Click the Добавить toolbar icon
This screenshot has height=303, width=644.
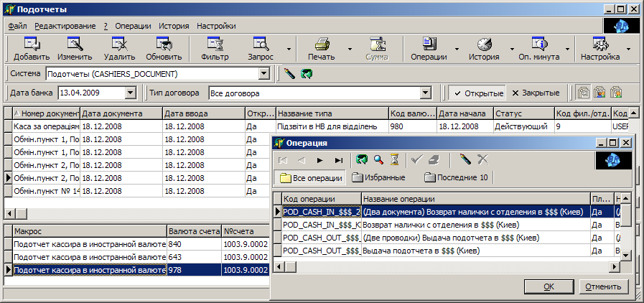tap(31, 43)
